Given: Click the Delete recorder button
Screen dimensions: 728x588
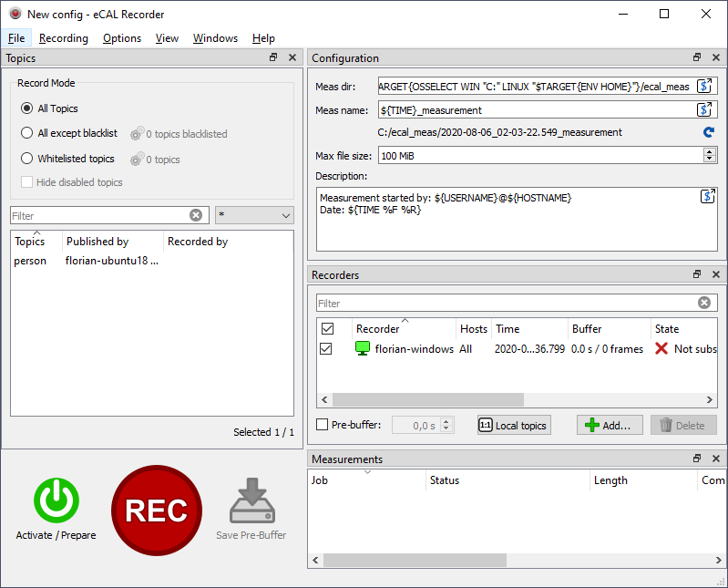Looking at the screenshot, I should [683, 425].
